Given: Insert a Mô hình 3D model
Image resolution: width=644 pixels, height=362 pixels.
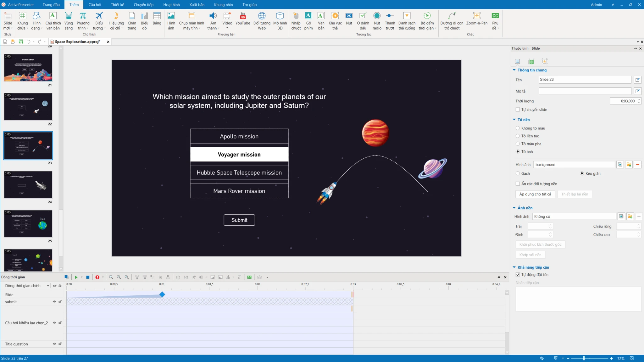Looking at the screenshot, I should [280, 21].
